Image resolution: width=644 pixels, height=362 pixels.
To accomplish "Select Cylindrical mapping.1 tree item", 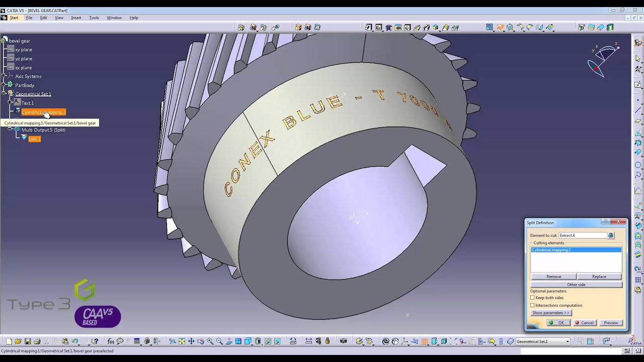I will tap(43, 112).
